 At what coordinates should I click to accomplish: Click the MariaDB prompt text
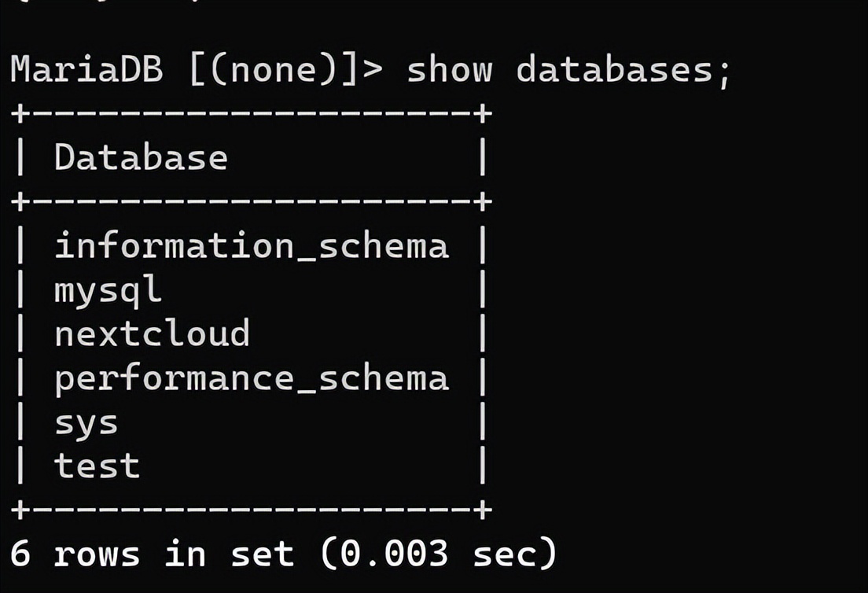coord(86,70)
